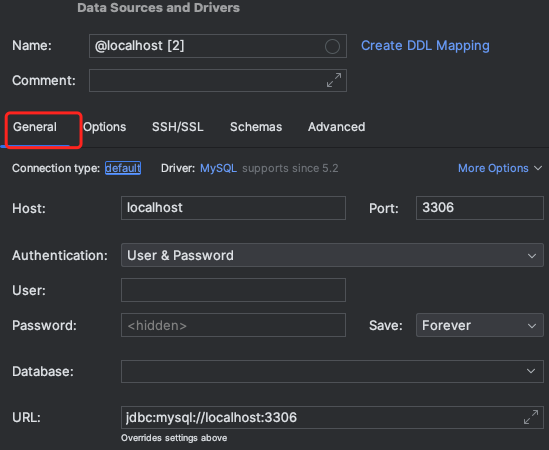The width and height of the screenshot is (549, 450).
Task: Click the 'Overrides settings above' note
Action: (174, 438)
